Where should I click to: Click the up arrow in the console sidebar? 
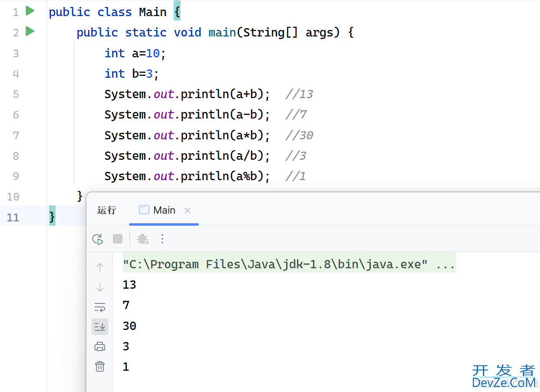(100, 267)
